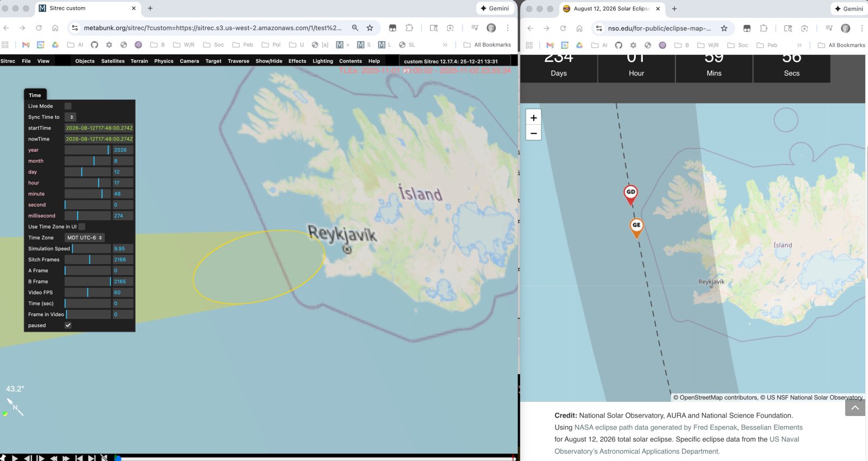Open the Time Zone MDT UTC-6 dropdown
The width and height of the screenshot is (868, 461).
(85, 238)
